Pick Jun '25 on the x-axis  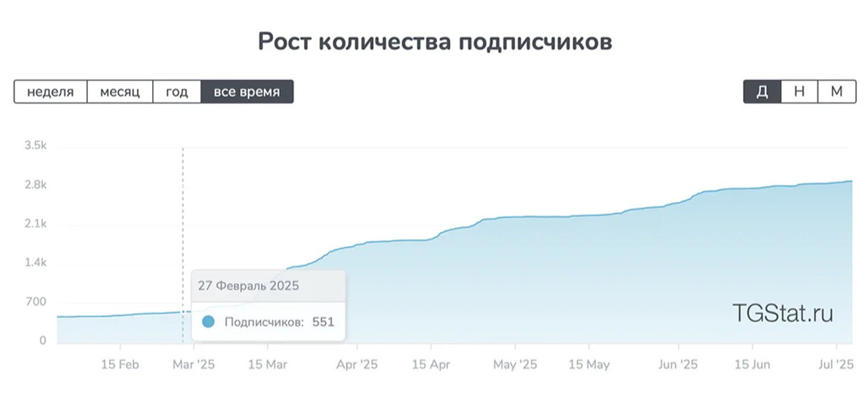[x=678, y=365]
